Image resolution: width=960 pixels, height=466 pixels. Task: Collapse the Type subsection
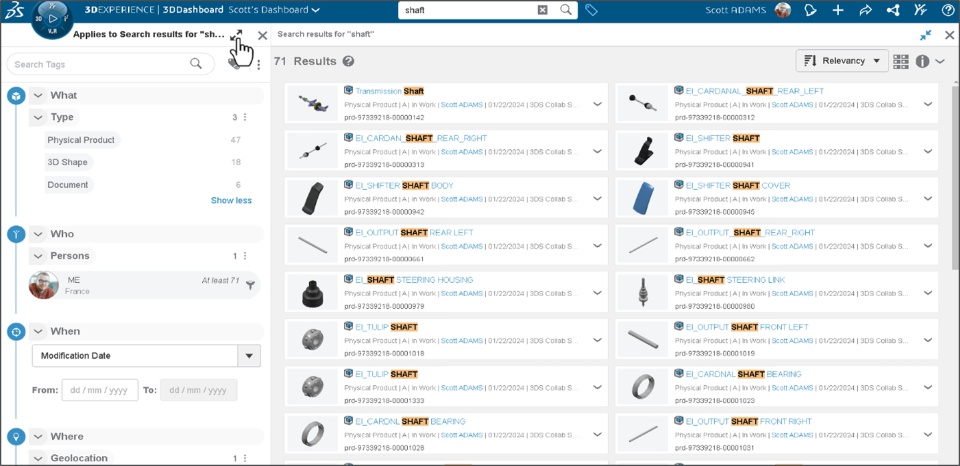38,117
